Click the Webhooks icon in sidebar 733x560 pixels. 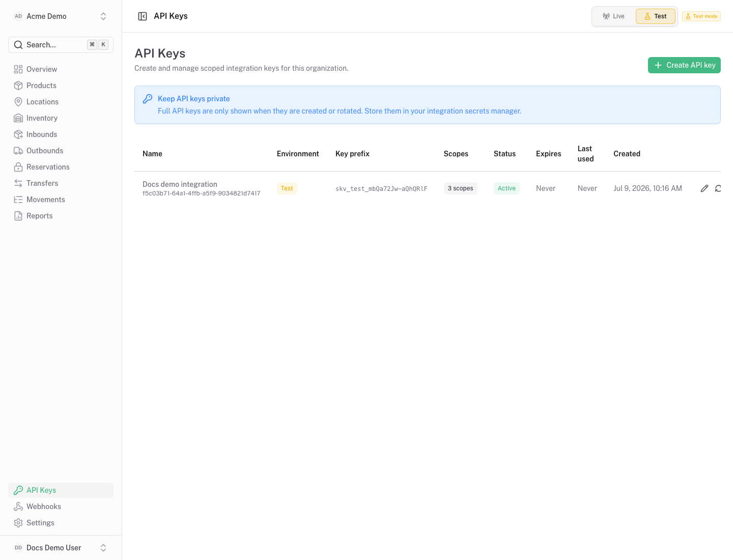point(18,507)
